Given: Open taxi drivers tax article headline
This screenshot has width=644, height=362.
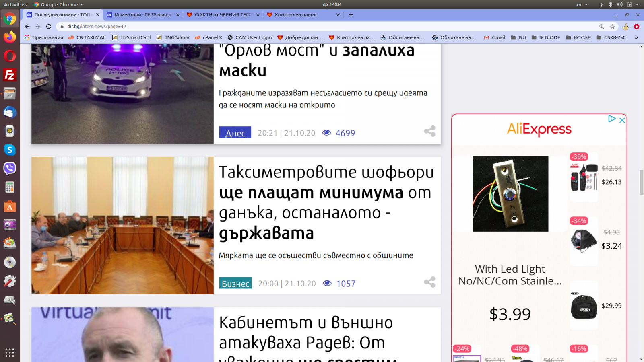Looking at the screenshot, I should click(326, 202).
